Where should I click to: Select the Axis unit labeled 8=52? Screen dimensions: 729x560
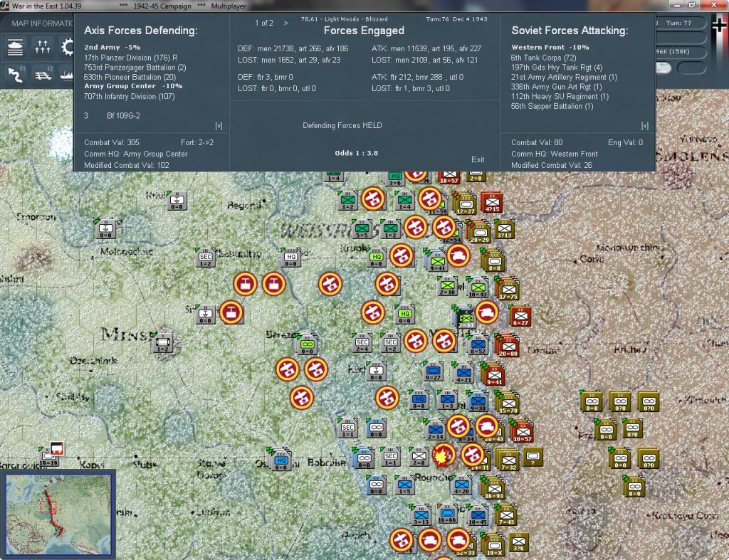pyautogui.click(x=478, y=345)
